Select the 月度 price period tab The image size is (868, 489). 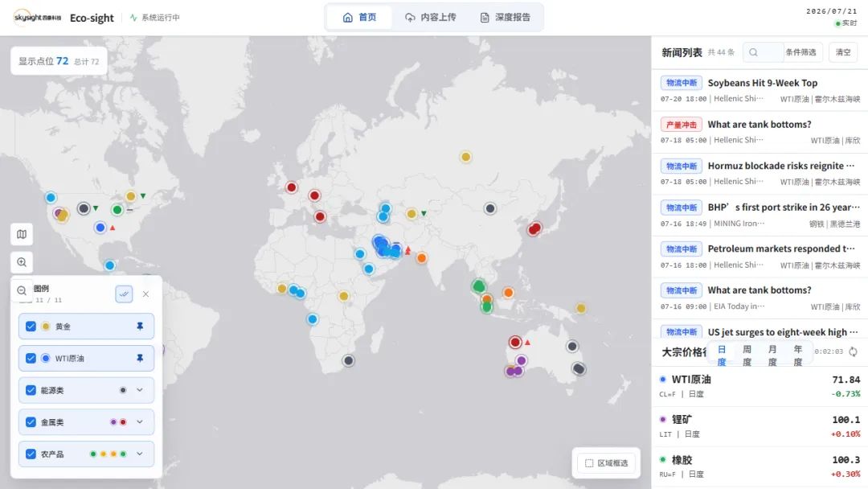click(772, 355)
